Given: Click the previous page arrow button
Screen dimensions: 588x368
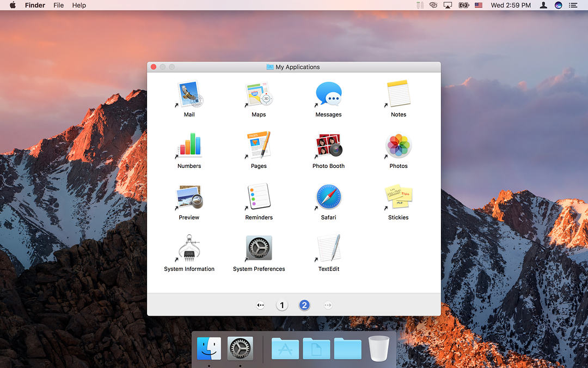Looking at the screenshot, I should (x=260, y=305).
